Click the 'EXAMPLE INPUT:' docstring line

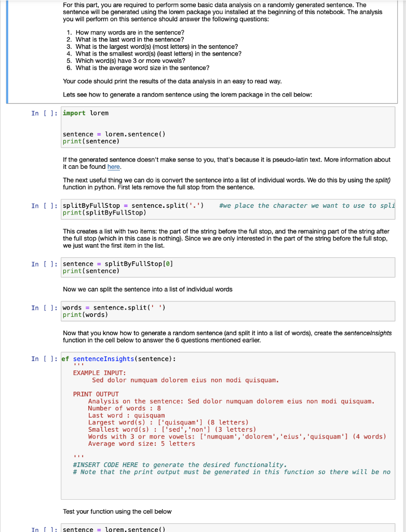99,373
